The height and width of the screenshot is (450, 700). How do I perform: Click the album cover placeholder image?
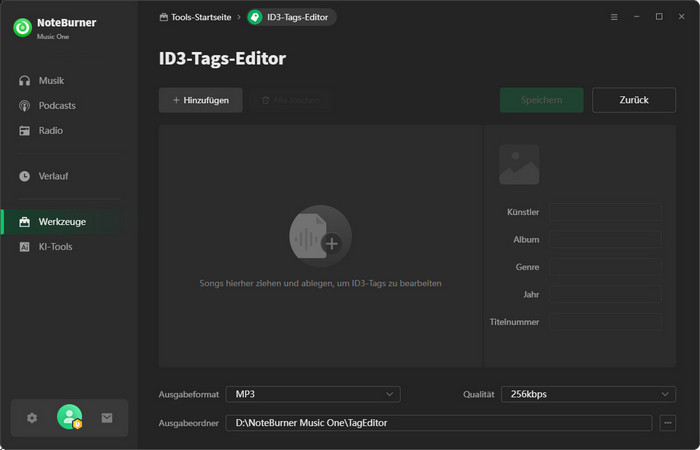519,165
